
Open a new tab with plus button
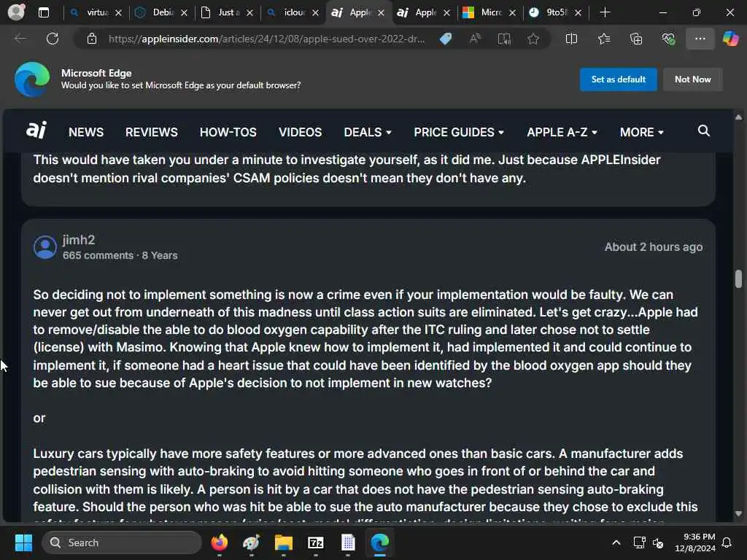(605, 12)
